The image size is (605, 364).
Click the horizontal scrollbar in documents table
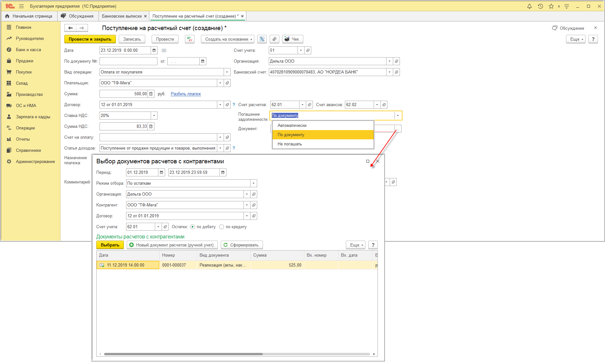tap(183, 354)
